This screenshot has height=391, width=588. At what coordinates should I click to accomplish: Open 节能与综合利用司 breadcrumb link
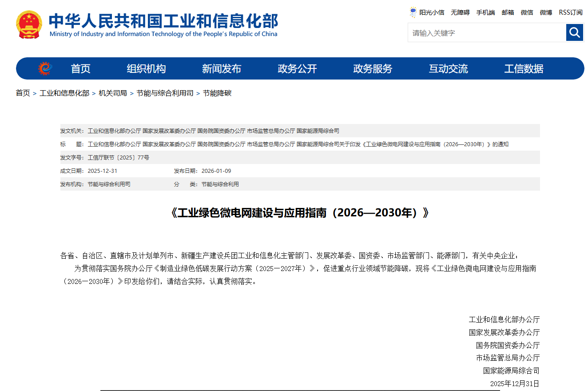tap(165, 93)
